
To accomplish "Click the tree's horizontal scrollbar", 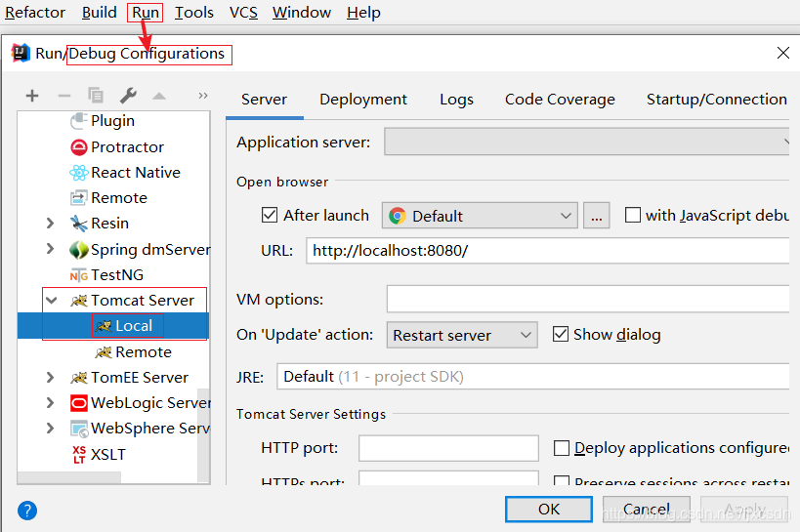I will (x=69, y=477).
